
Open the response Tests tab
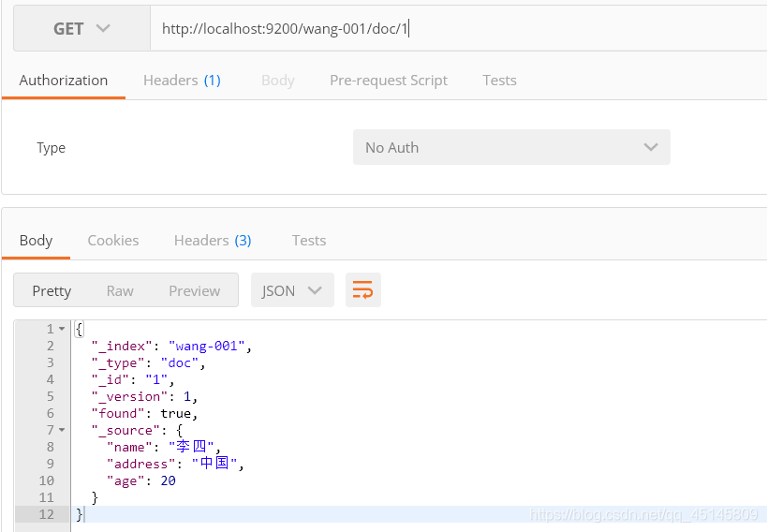[309, 241]
